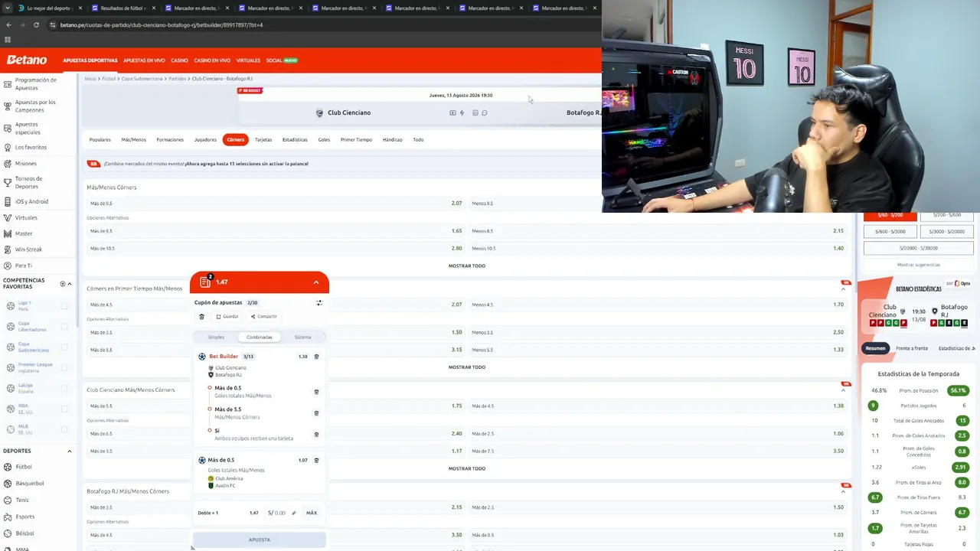This screenshot has height=551, width=980.
Task: Open the match chat bubble icon
Action: point(485,112)
